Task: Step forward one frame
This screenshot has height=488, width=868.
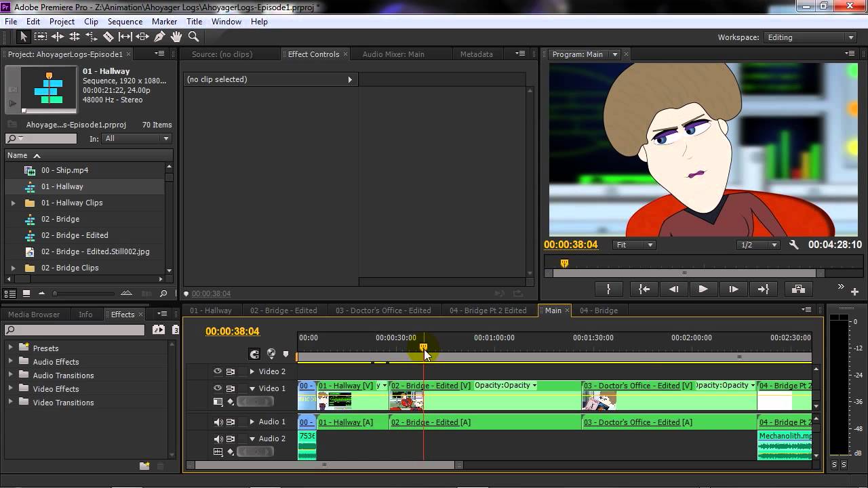Action: pyautogui.click(x=733, y=289)
